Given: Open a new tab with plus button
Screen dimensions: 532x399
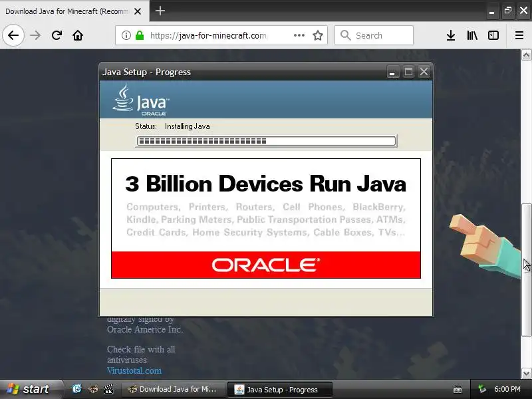Looking at the screenshot, I should coord(160,11).
